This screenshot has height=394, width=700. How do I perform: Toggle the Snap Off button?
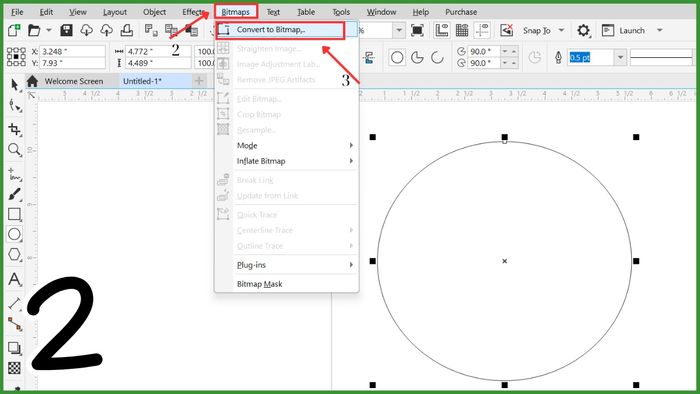tap(506, 30)
